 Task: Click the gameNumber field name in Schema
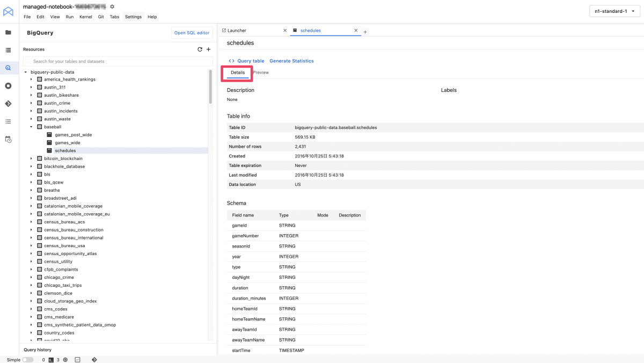[245, 236]
